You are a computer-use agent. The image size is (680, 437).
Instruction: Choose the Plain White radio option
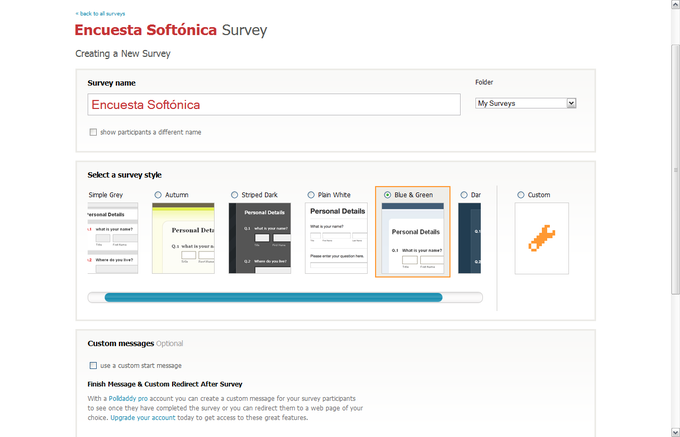(x=311, y=195)
